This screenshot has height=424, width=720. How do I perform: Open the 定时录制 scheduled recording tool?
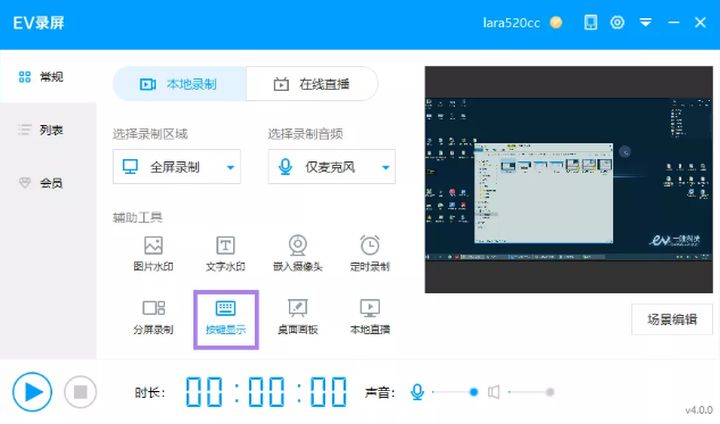point(370,253)
